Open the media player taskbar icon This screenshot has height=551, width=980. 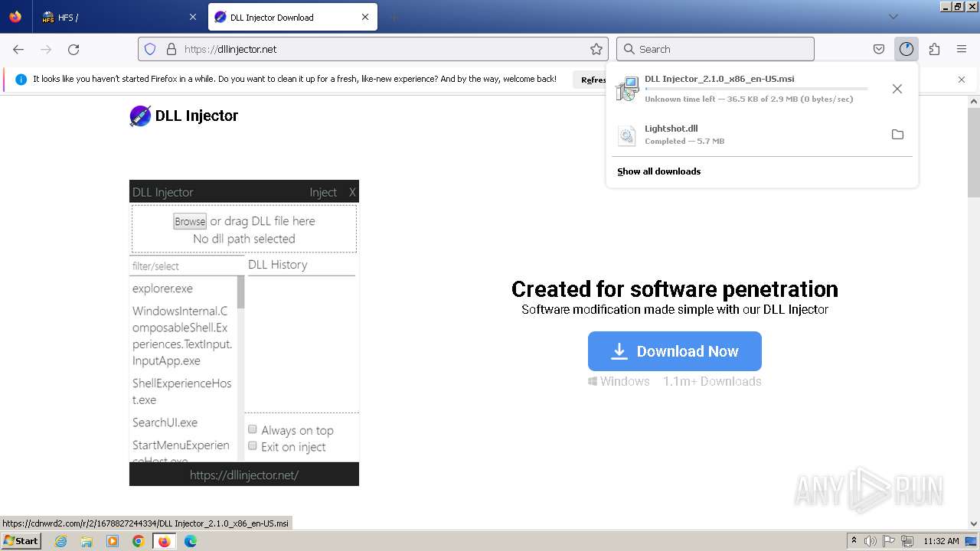click(113, 541)
